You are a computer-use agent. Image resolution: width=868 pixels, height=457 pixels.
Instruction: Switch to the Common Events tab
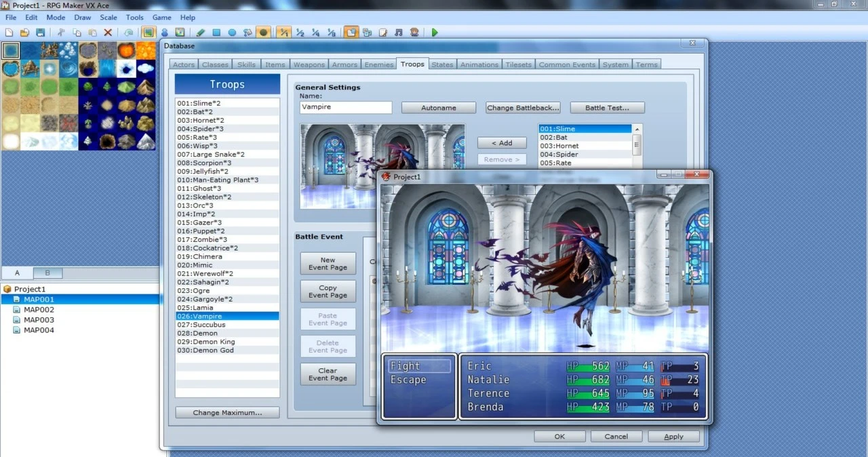click(x=567, y=64)
